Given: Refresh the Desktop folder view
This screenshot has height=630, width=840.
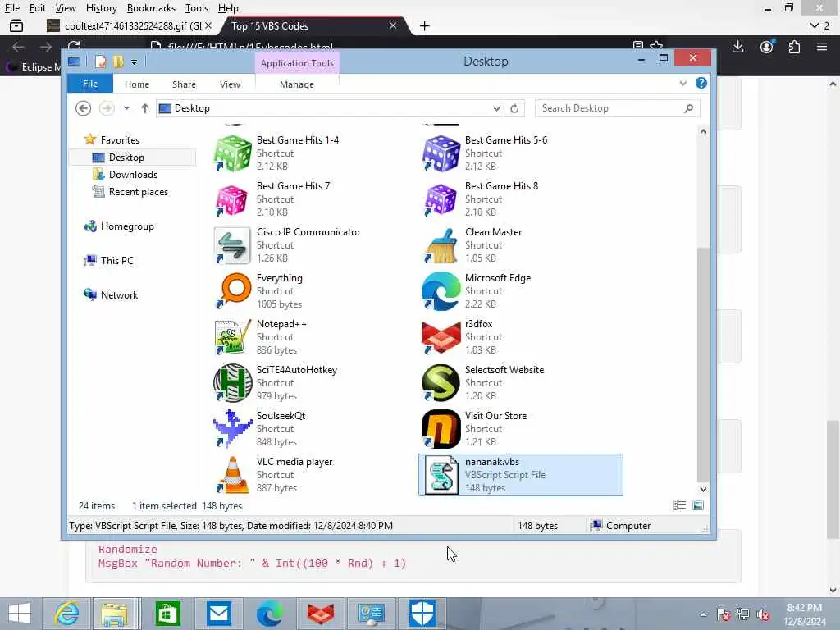Looking at the screenshot, I should [x=514, y=108].
